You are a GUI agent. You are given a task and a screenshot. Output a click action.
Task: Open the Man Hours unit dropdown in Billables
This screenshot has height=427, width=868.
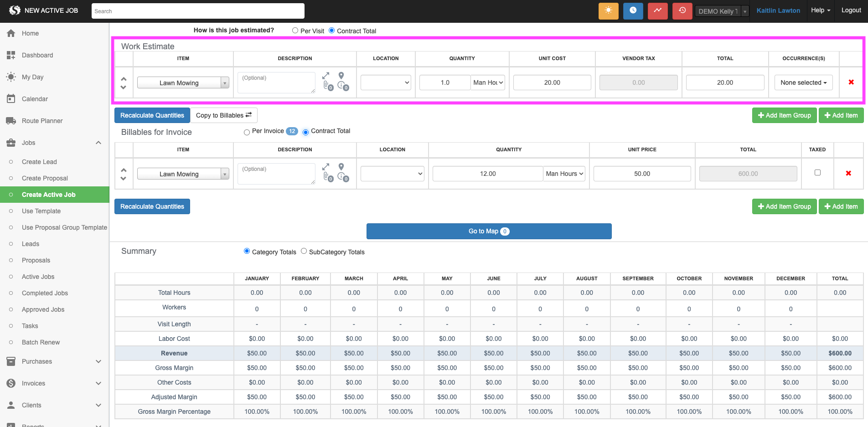point(564,174)
